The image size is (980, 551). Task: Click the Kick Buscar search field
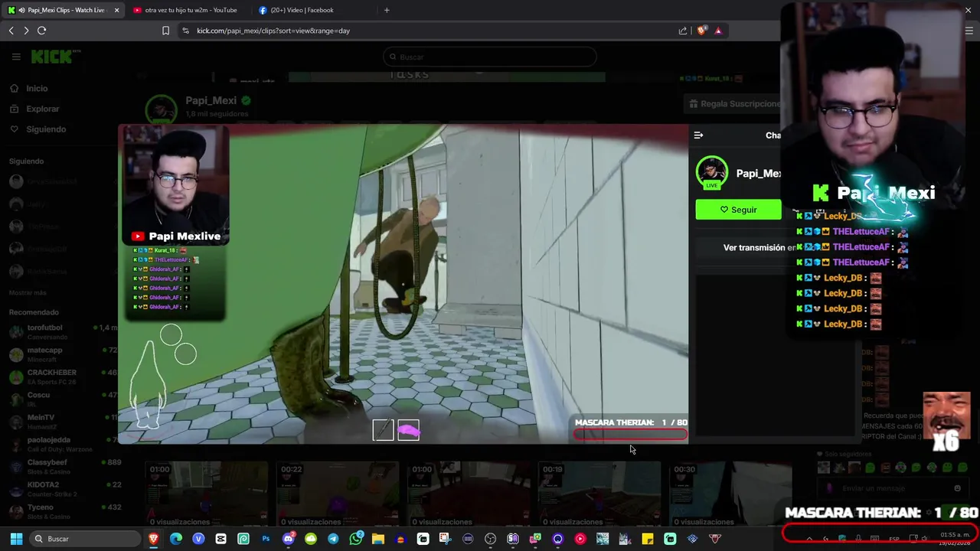point(490,57)
